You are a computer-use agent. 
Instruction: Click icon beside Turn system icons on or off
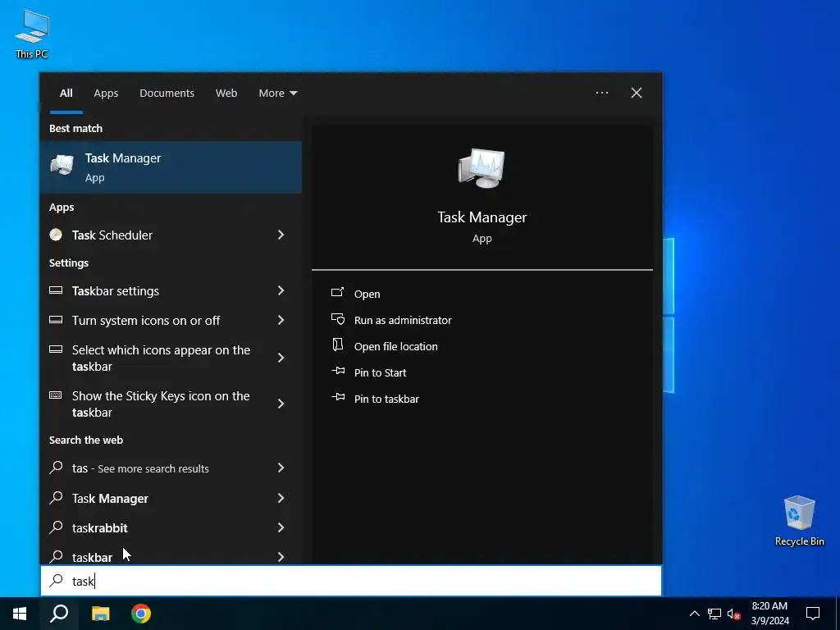(56, 320)
